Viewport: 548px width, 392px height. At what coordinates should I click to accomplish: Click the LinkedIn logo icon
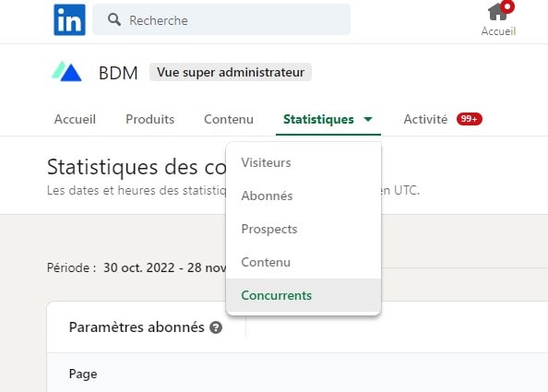tap(69, 20)
